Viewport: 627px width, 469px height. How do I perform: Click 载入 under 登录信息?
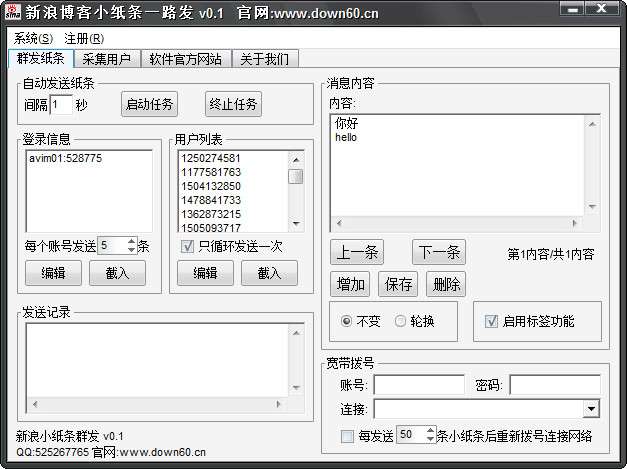click(x=117, y=273)
